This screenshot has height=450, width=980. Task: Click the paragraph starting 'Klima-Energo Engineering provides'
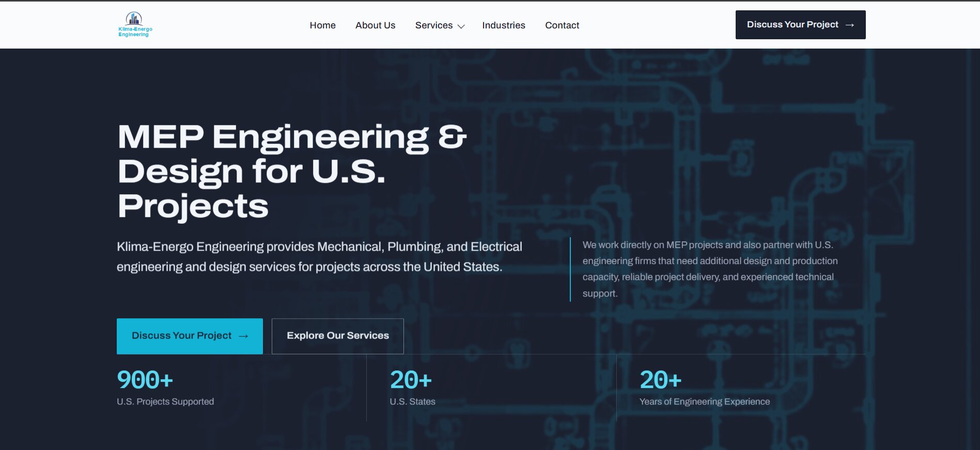tap(320, 257)
